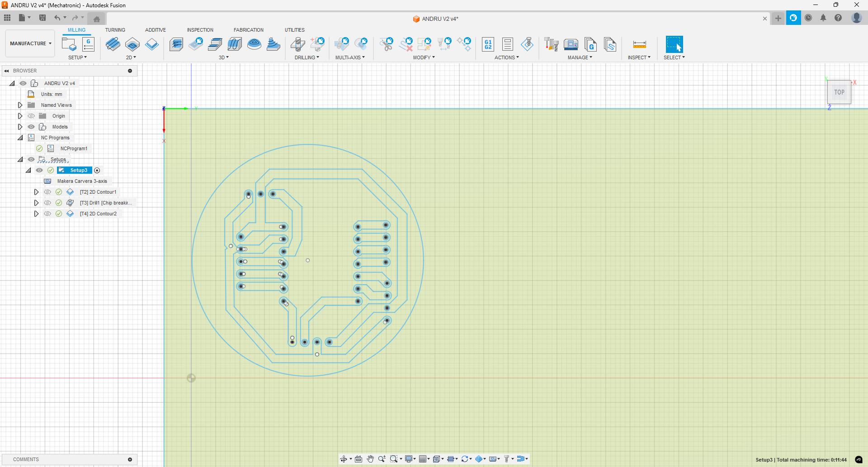Screen dimensions: 868x467
Task: Open the SETUP dropdown menu
Action: pos(77,57)
